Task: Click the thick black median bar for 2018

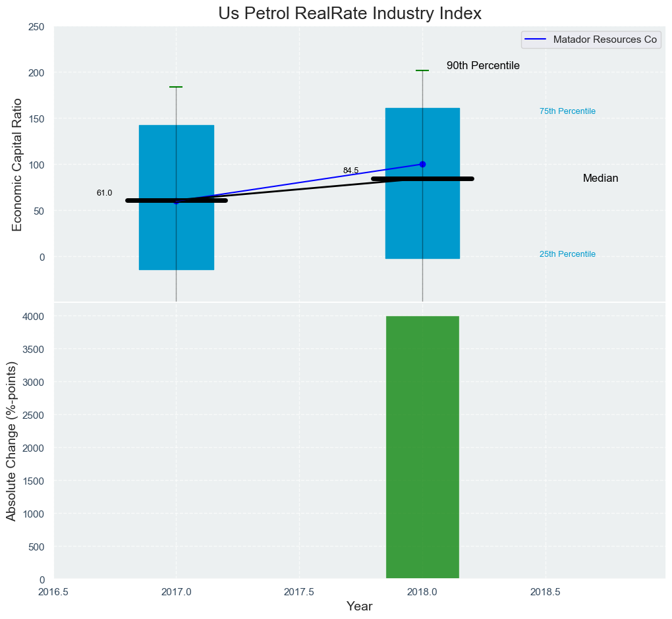Action: point(448,178)
